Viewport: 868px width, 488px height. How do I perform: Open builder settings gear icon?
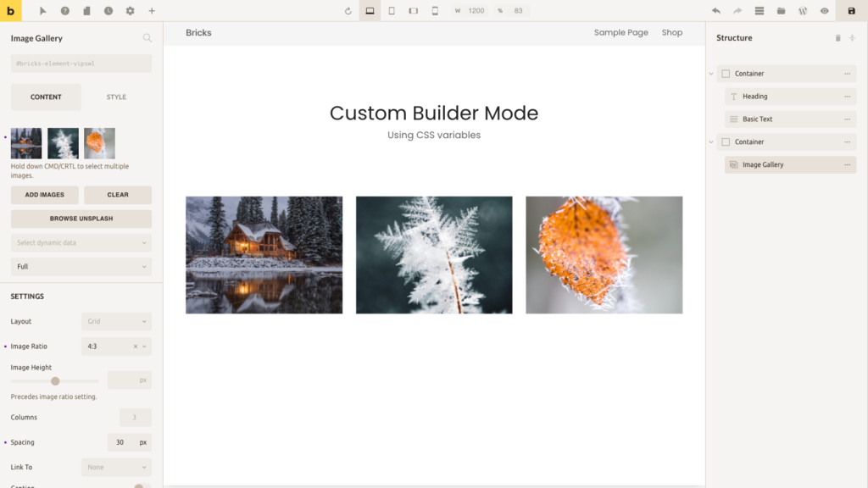point(130,11)
